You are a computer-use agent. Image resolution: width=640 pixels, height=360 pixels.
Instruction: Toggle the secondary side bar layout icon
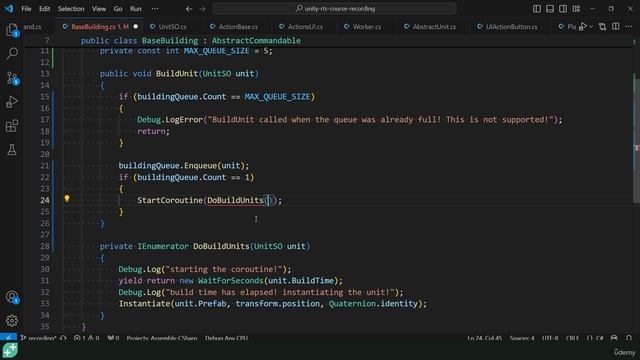pyautogui.click(x=563, y=9)
